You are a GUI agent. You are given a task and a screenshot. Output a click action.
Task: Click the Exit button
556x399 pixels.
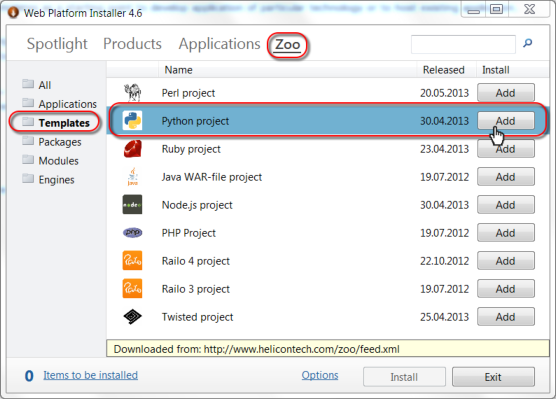(493, 377)
